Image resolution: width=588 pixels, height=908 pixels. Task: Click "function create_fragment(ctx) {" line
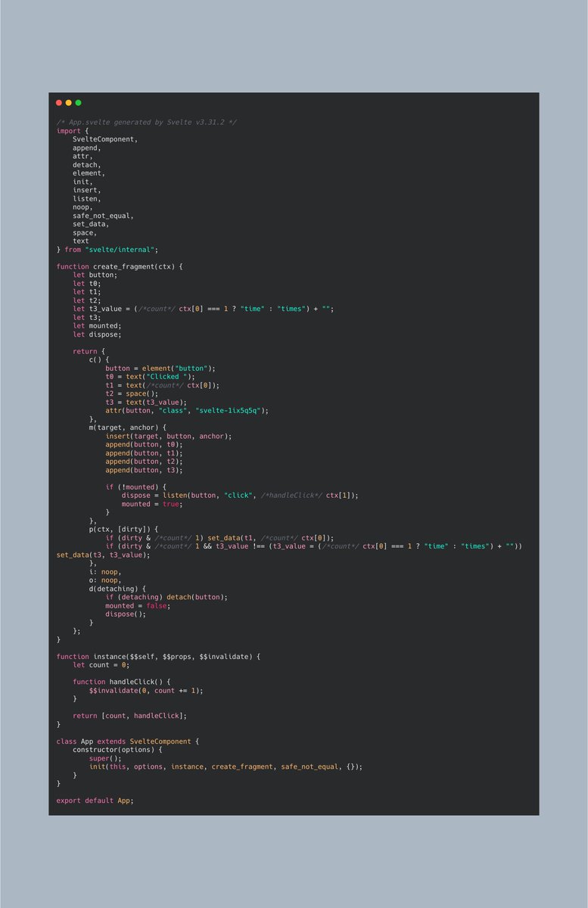pos(120,266)
